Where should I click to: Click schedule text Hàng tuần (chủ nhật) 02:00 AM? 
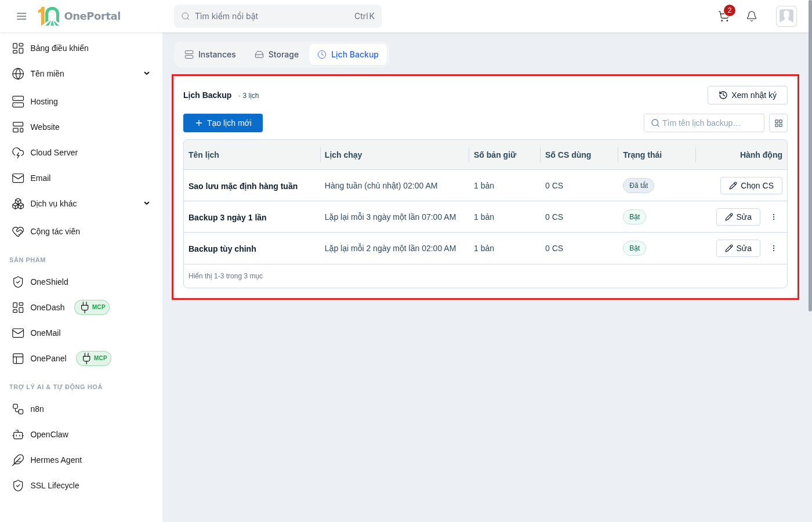(x=381, y=186)
